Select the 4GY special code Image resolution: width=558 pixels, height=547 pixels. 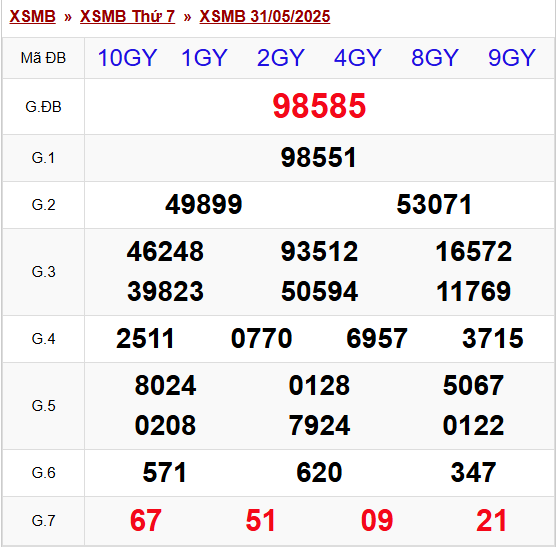click(x=358, y=58)
